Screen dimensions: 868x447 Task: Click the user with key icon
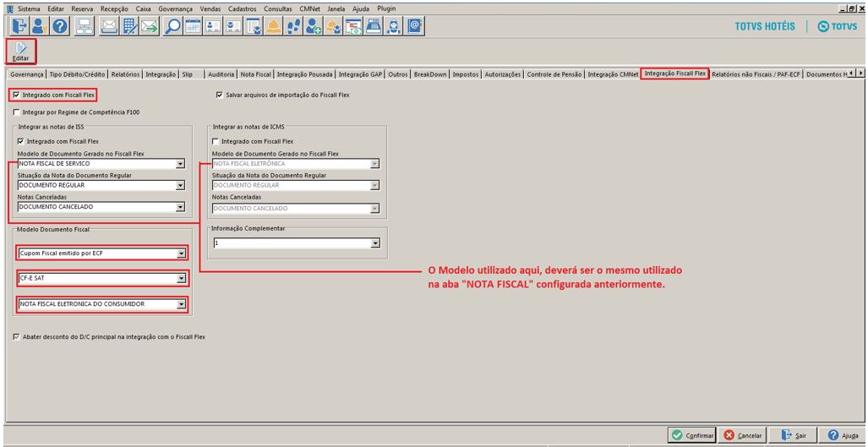pos(40,26)
